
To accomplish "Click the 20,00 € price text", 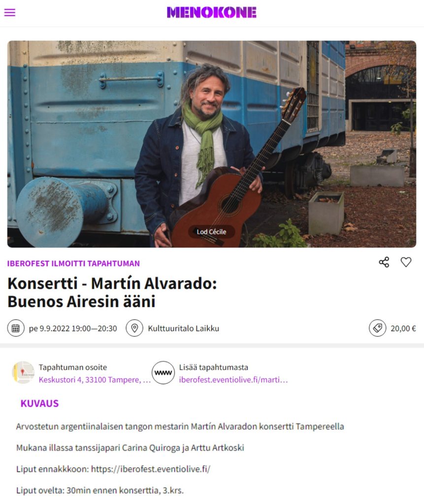I will tap(403, 328).
